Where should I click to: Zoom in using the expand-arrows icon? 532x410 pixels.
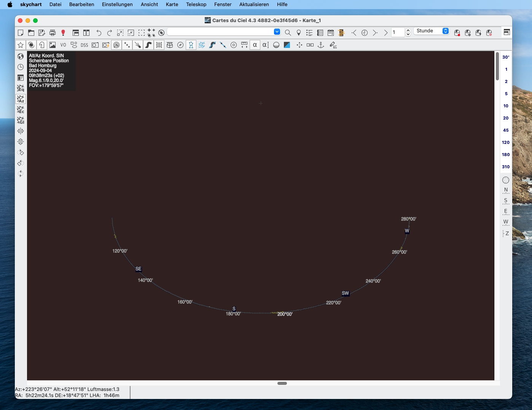click(120, 33)
